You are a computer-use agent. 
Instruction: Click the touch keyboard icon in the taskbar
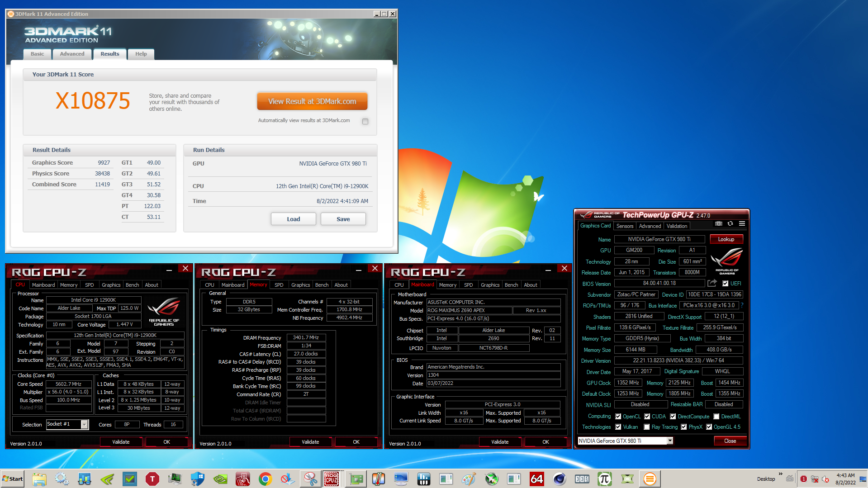click(x=790, y=479)
